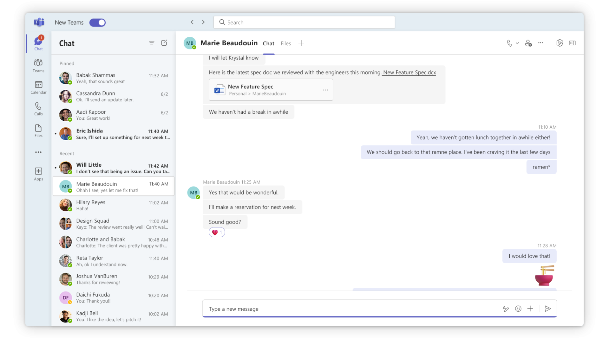Viewport: 609px width, 364px height.
Task: Open the New Feature Spec.dcx link
Action: click(409, 72)
